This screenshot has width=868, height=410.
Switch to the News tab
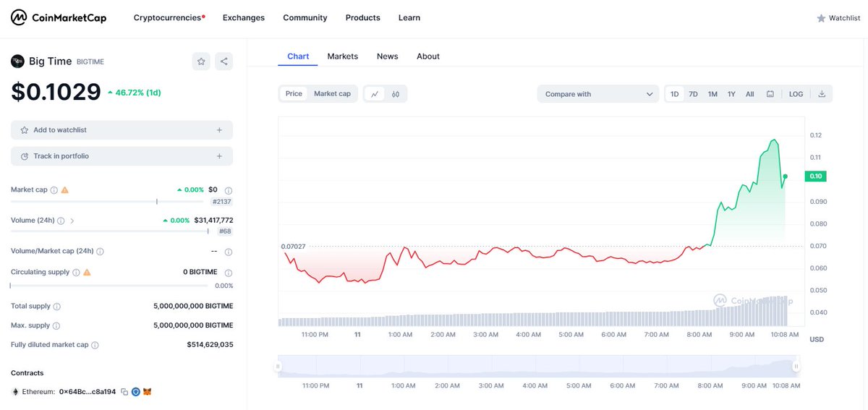click(388, 56)
